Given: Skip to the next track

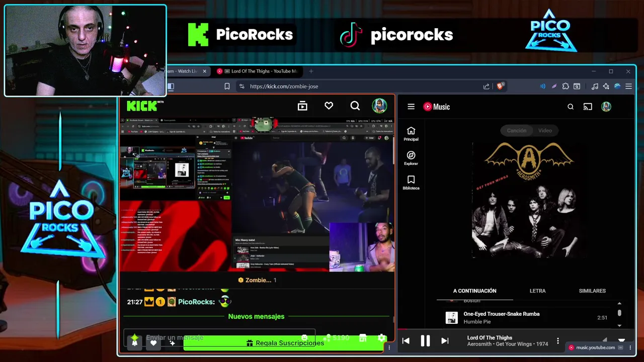Looking at the screenshot, I should [x=445, y=341].
